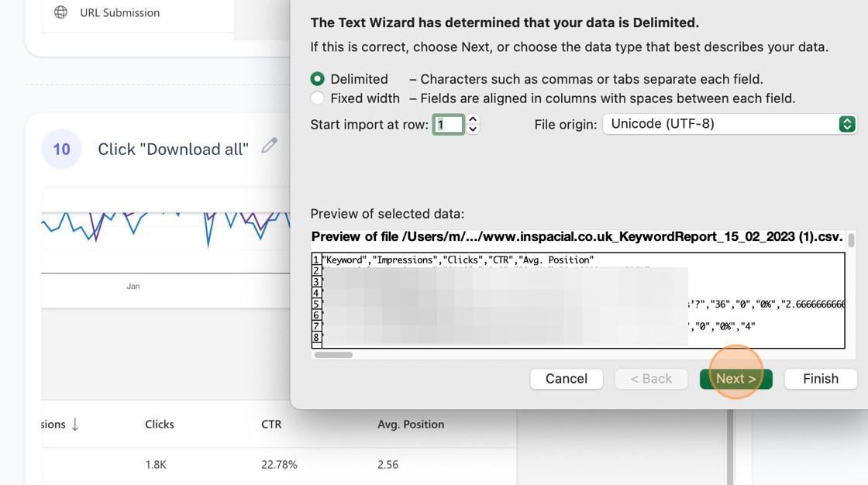Click the Jan label on the chart axis
The width and height of the screenshot is (868, 485).
click(133, 286)
